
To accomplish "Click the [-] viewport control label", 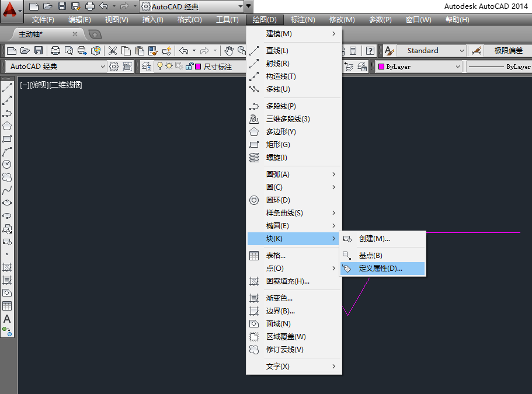I will pyautogui.click(x=25, y=85).
